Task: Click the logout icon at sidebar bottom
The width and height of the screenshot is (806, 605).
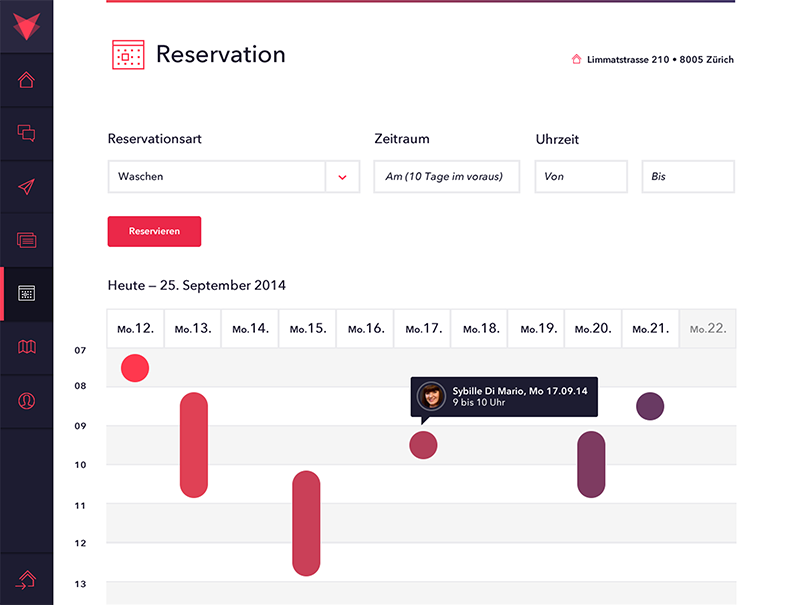Action: tap(26, 579)
